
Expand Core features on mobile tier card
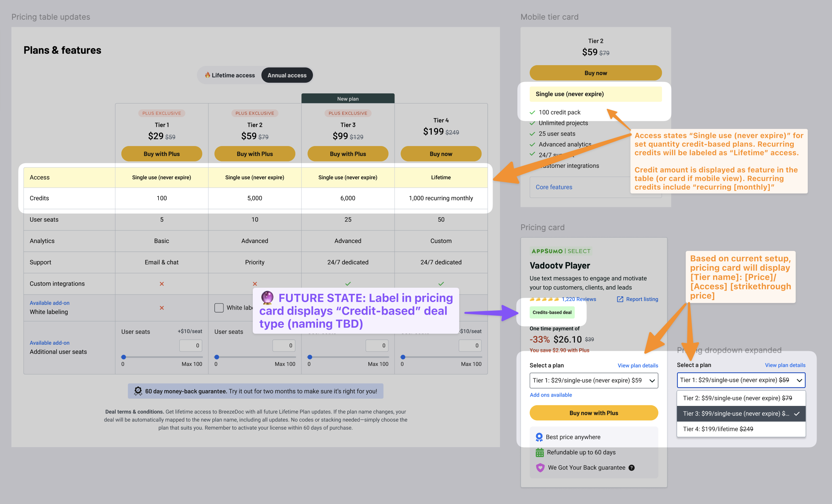(554, 187)
